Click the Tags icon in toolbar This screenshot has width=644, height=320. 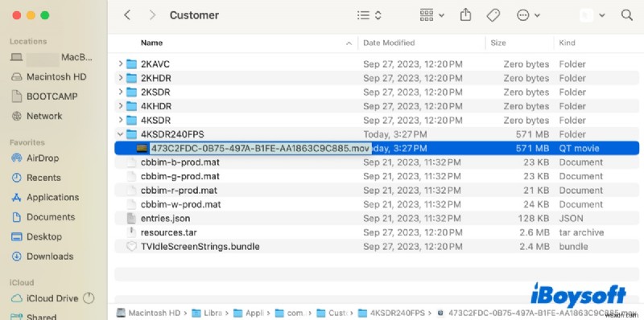tap(493, 15)
